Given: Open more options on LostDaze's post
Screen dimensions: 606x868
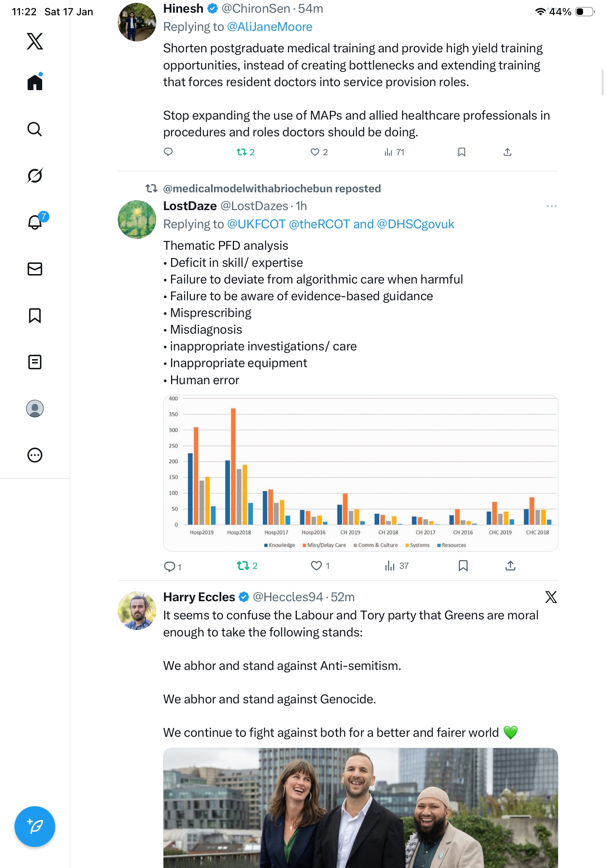Looking at the screenshot, I should [551, 206].
